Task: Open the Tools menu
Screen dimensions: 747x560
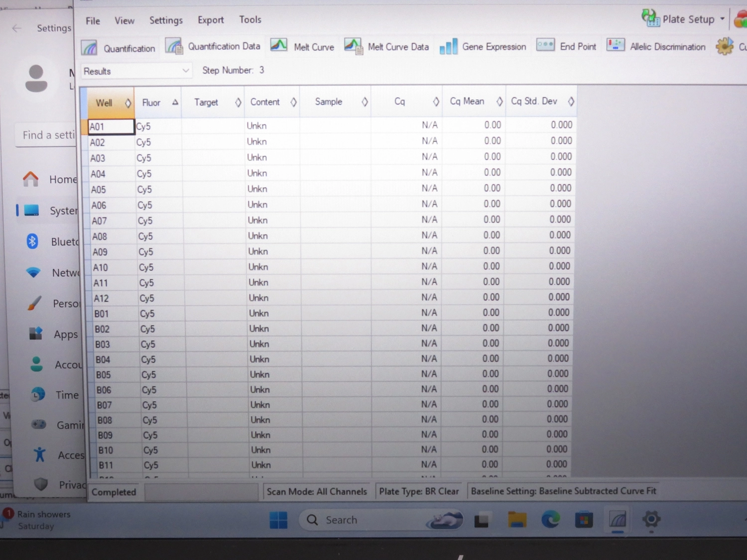Action: pyautogui.click(x=250, y=19)
